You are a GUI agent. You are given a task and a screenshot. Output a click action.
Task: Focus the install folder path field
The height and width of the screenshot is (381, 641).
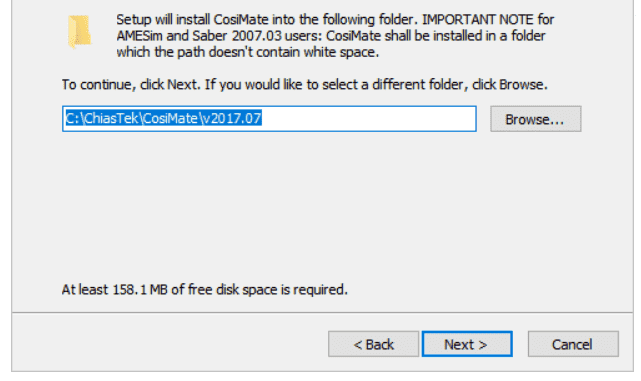coord(269,119)
